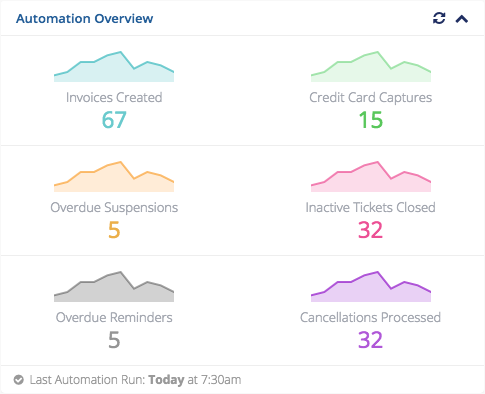Click the Automation Overview title
Screen dimensions: 485x394
85,19
